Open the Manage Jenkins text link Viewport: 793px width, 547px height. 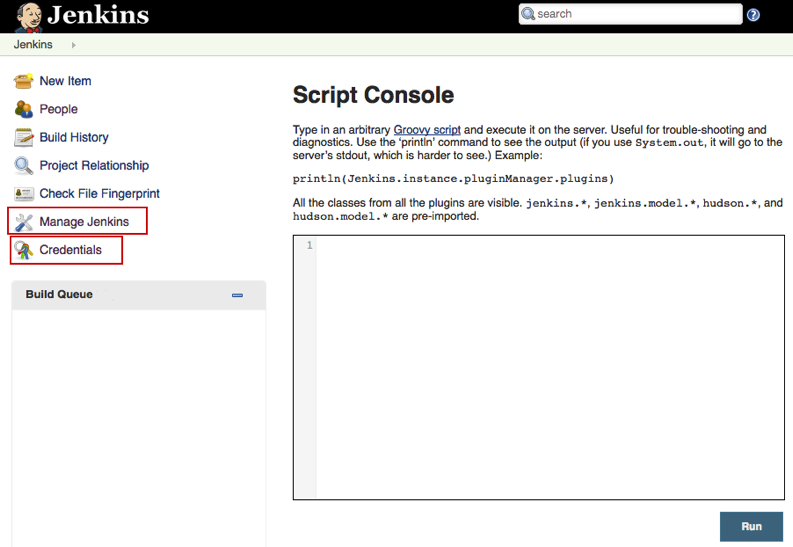click(84, 221)
